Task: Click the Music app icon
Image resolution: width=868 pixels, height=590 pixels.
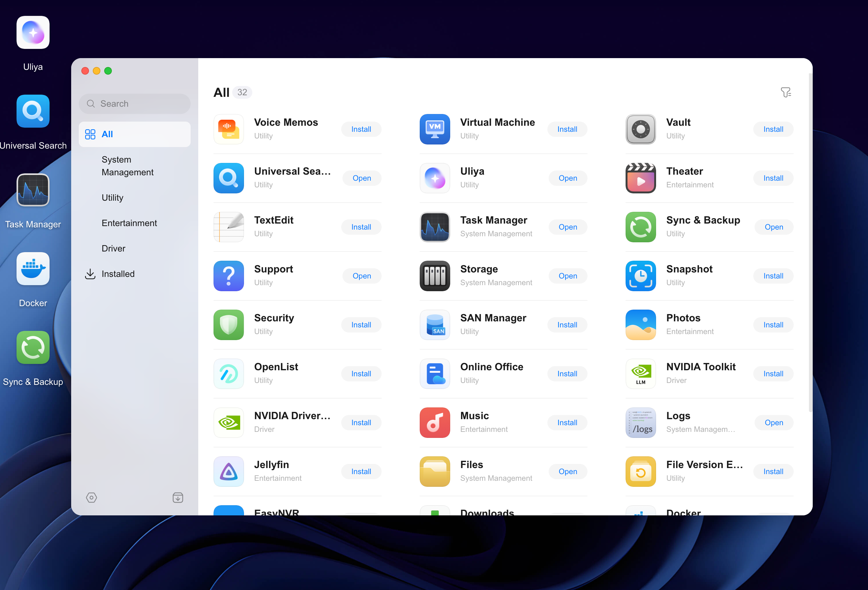Action: point(435,422)
